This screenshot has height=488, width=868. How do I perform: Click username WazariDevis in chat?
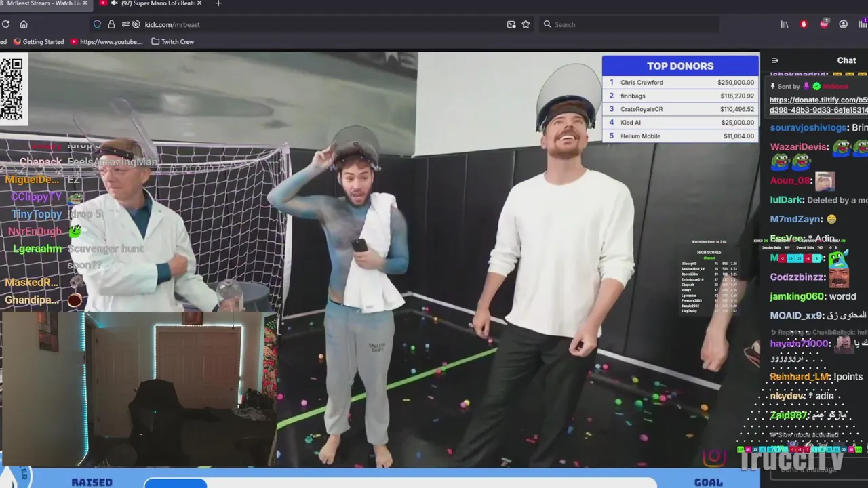pos(800,146)
